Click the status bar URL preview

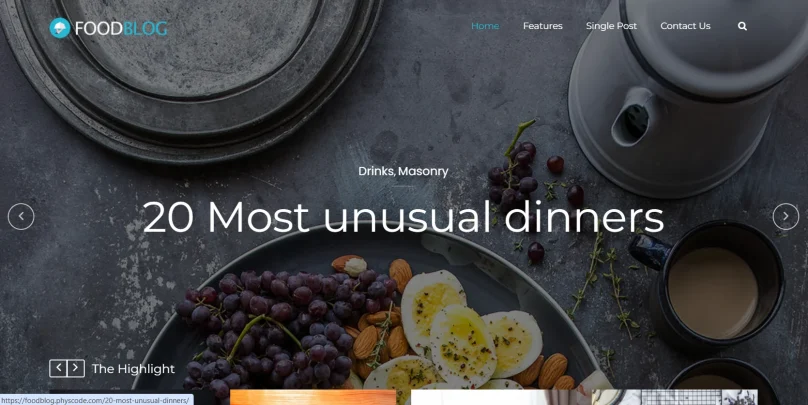click(x=96, y=400)
